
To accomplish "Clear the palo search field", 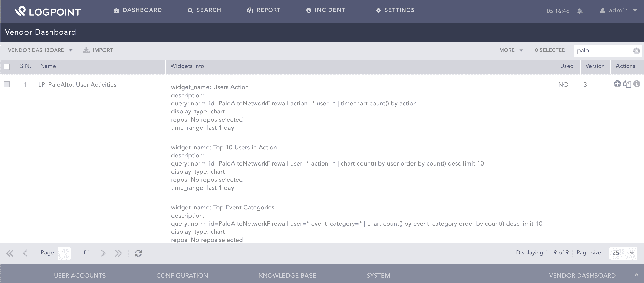I will (x=636, y=51).
